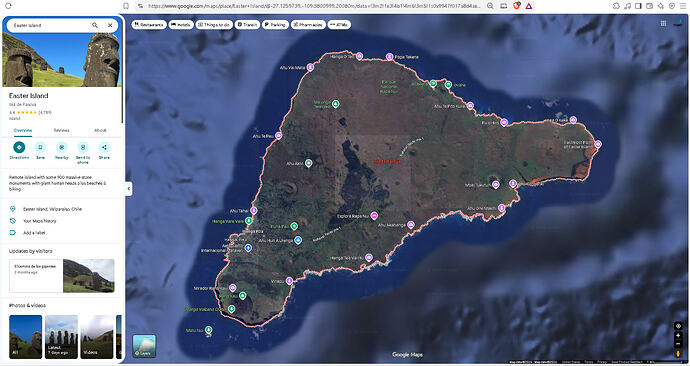690x366 pixels.
Task: Click the Hanga Te'e Vaihu pin
Action: [x=369, y=257]
